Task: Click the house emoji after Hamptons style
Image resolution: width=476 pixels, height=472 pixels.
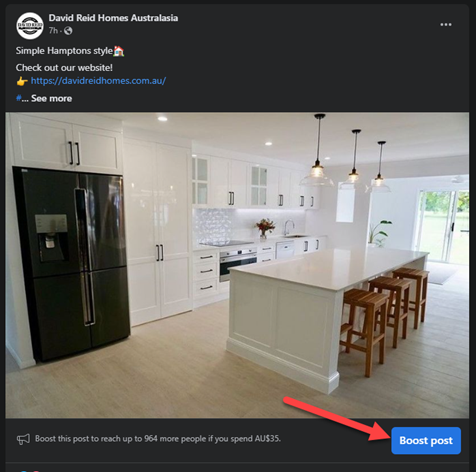Action: tap(119, 51)
